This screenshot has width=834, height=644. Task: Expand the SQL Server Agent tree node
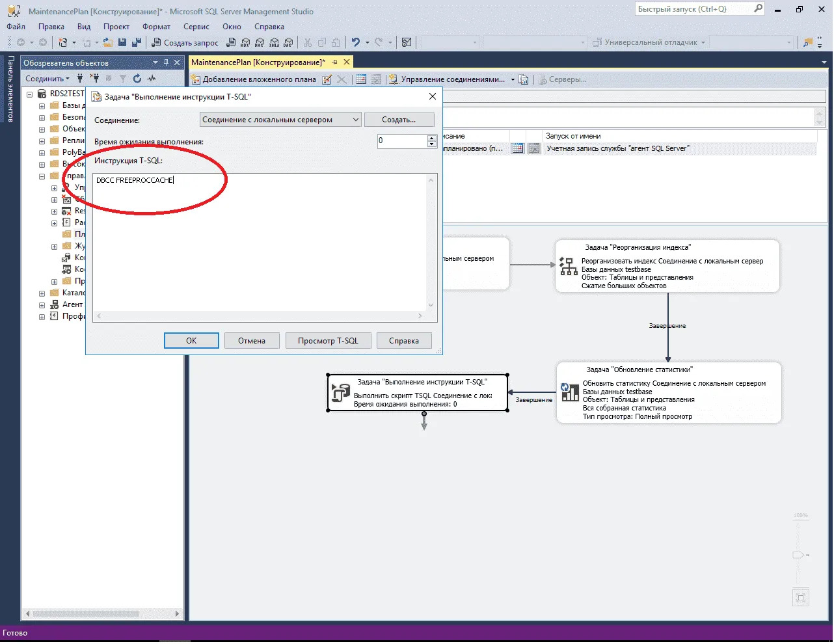[42, 305]
